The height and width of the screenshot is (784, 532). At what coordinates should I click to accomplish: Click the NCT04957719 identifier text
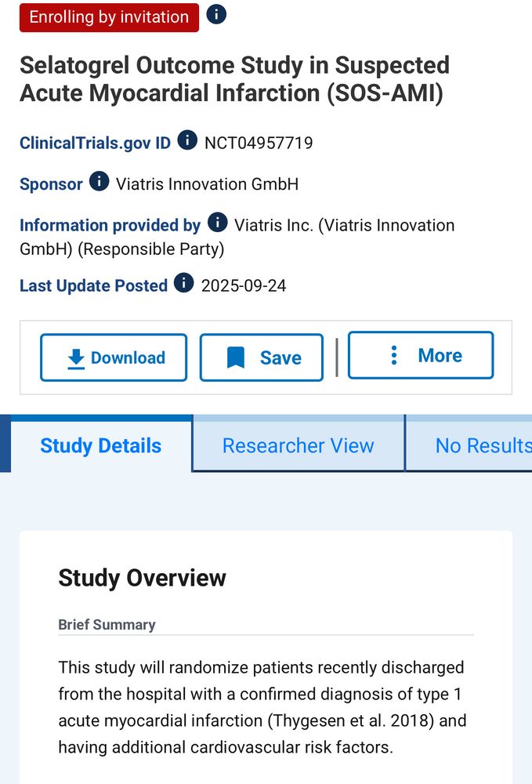tap(259, 143)
